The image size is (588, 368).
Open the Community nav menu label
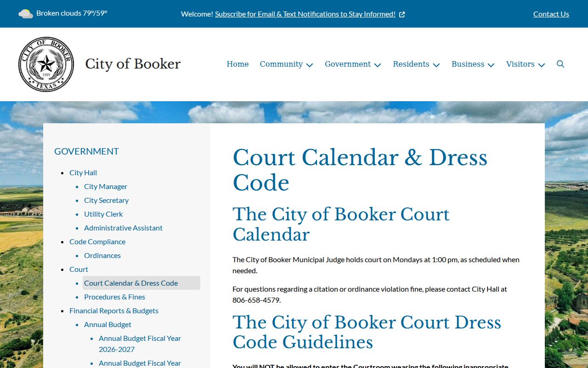coord(281,64)
